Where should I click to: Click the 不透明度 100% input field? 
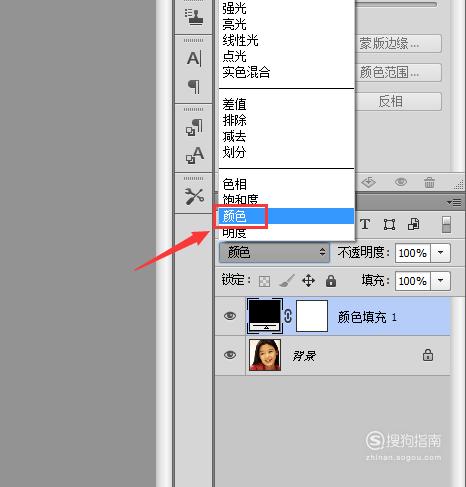point(413,253)
